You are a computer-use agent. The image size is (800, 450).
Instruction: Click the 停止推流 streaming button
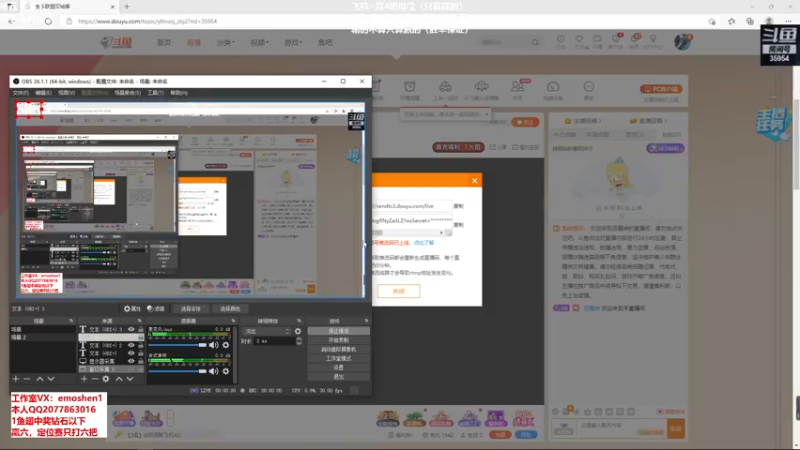click(x=339, y=331)
